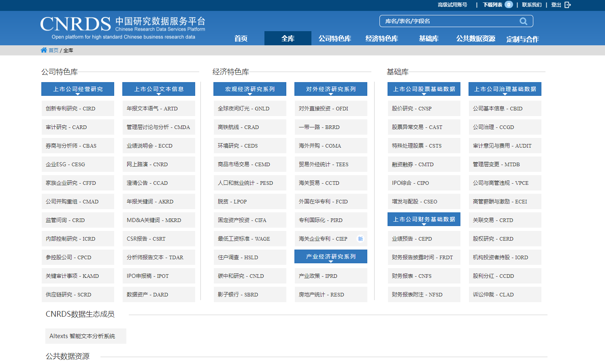This screenshot has height=364, width=605.
Task: Expand 上市公司文本信息 category header
Action: coord(159,89)
